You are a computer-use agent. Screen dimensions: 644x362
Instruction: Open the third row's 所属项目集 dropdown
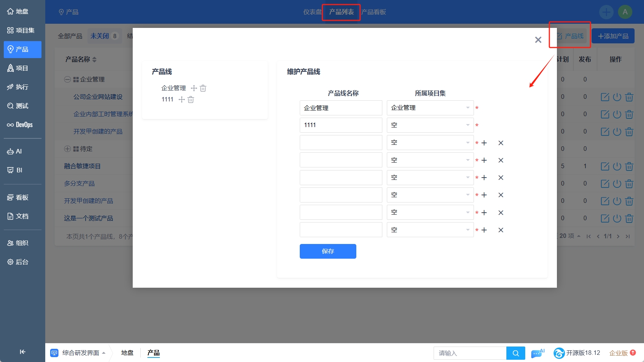430,143
